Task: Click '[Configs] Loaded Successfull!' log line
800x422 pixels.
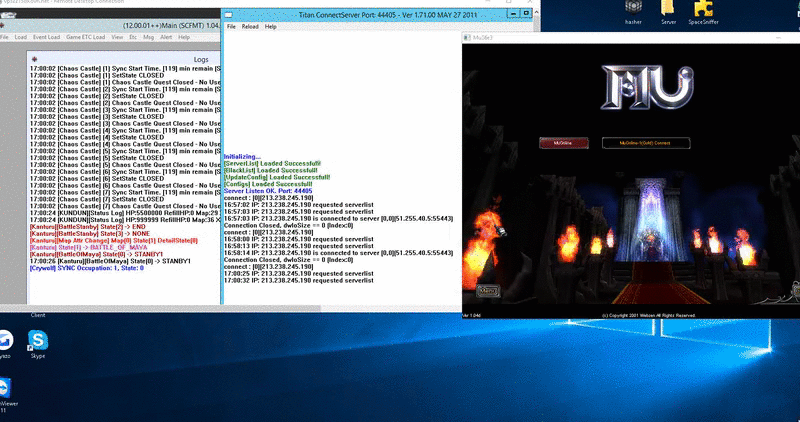Action: [x=268, y=184]
